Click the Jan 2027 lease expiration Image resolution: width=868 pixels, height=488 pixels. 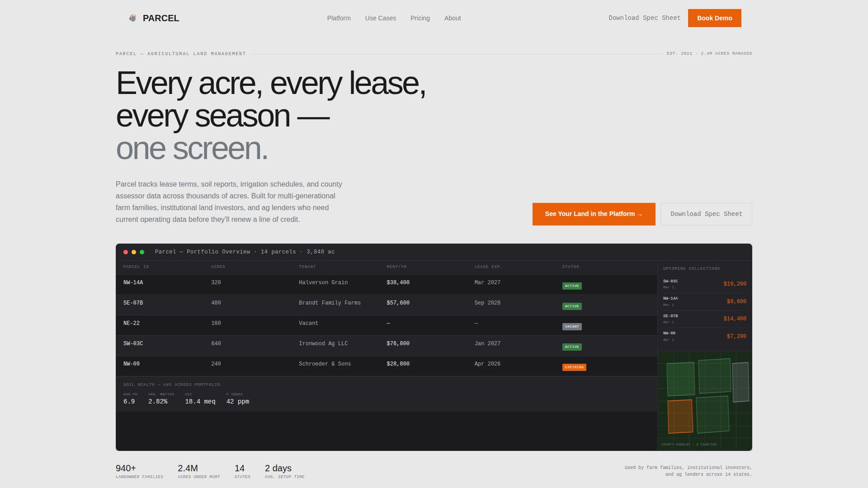pyautogui.click(x=487, y=343)
